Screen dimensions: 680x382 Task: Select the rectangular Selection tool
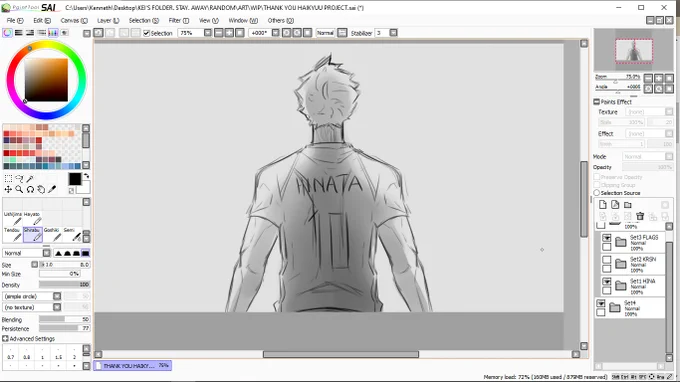coord(8,179)
